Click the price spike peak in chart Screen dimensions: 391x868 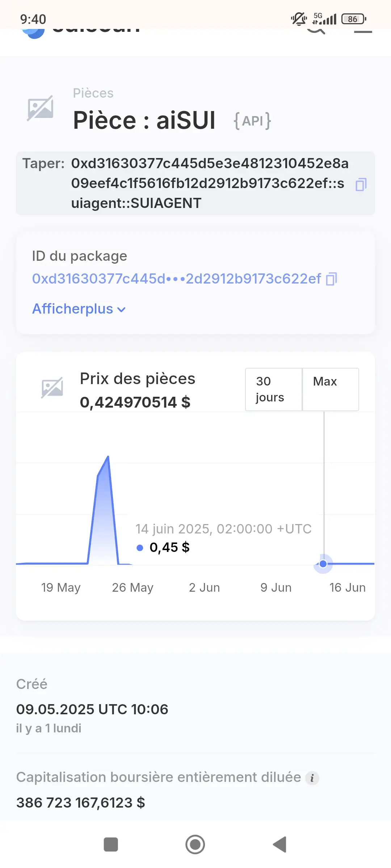[108, 457]
